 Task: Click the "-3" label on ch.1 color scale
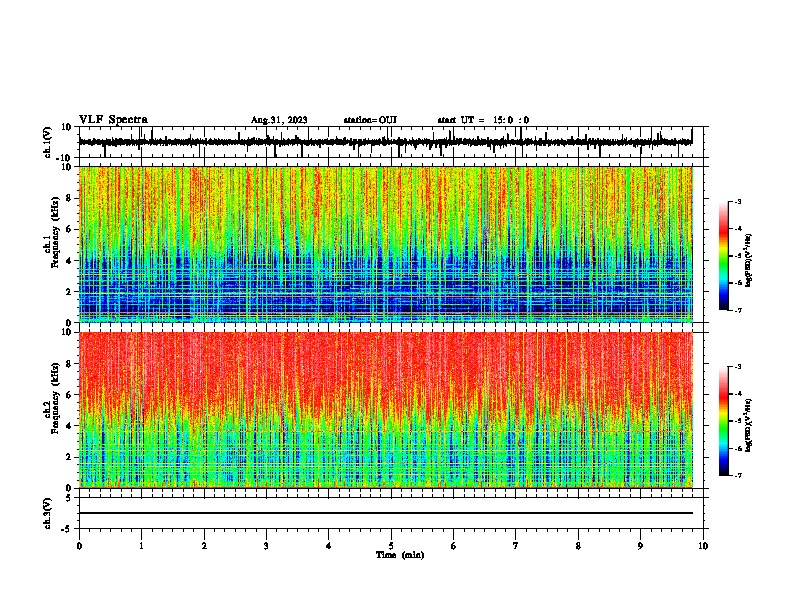737,201
